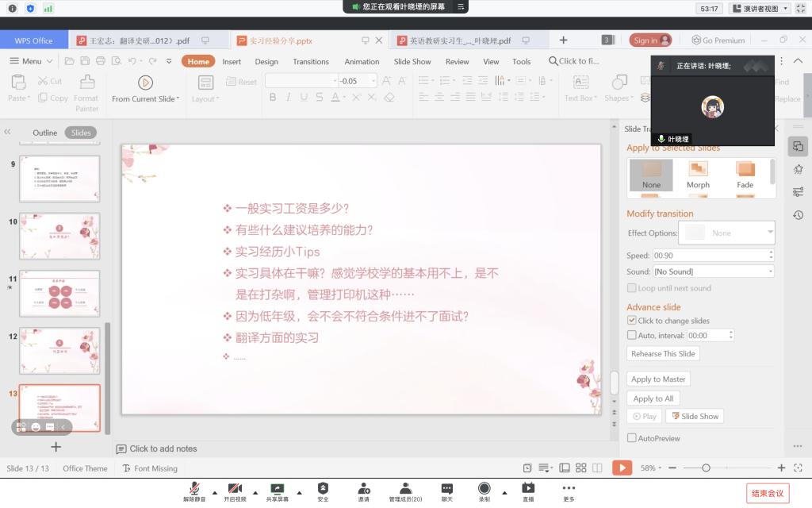
Task: Open the share screen icon in meeting toolbar
Action: (x=277, y=488)
